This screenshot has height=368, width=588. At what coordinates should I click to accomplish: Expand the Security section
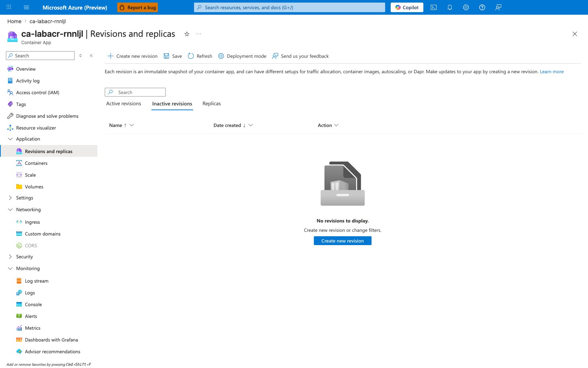pos(10,256)
